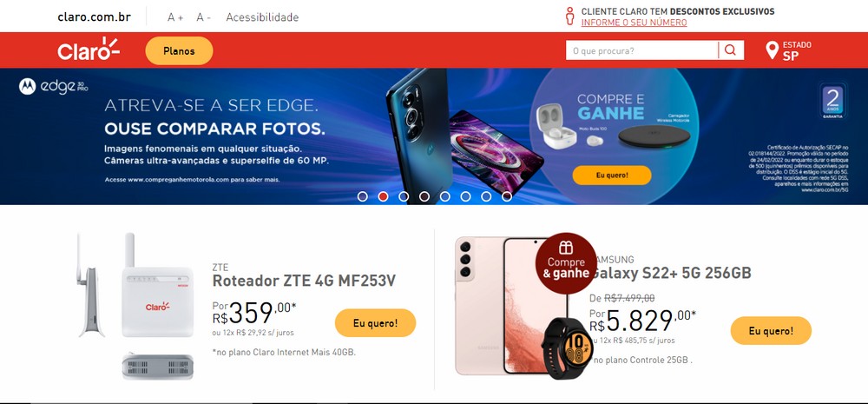The width and height of the screenshot is (868, 404).
Task: Click the 2 anos garantia badge
Action: pos(832,101)
